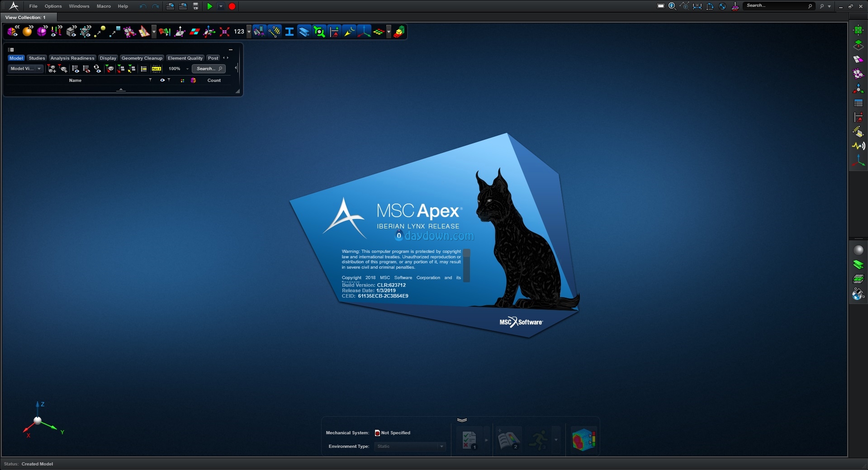Screen dimensions: 868x470
Task: Click the Name column header
Action: (75, 80)
